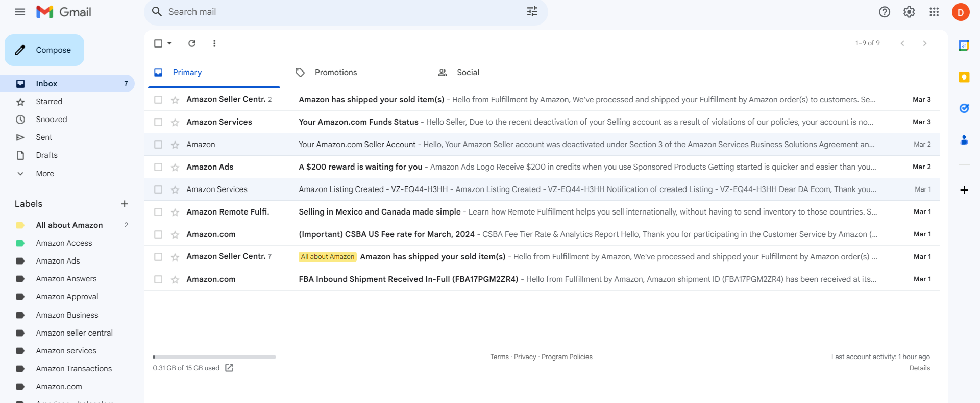Open the select-all dropdown arrow
This screenshot has height=403, width=980.
169,43
